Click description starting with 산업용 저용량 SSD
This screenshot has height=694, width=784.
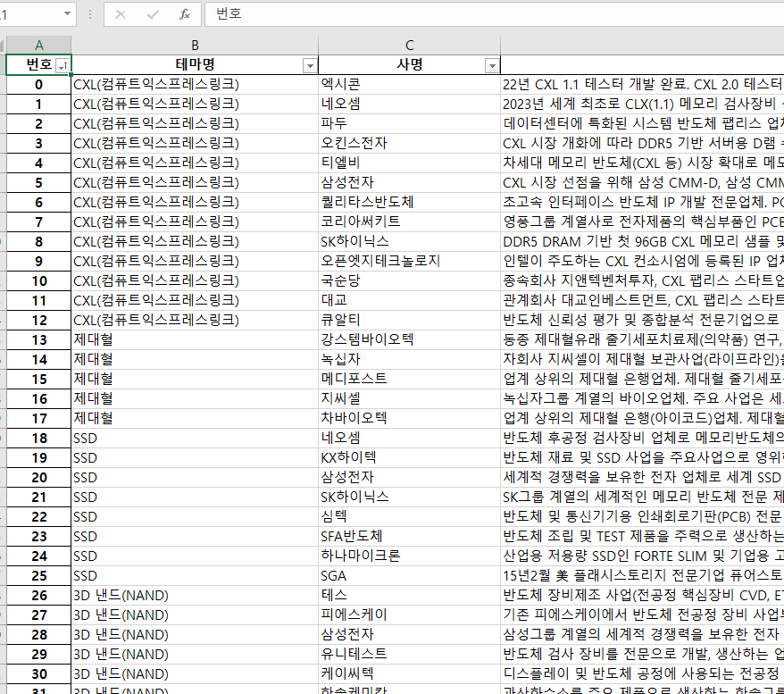point(642,556)
